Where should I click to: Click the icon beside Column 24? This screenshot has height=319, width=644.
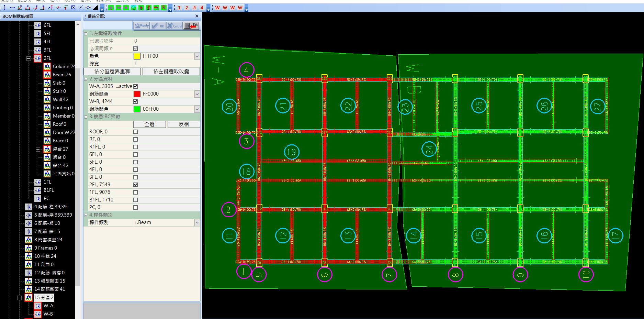pyautogui.click(x=47, y=66)
